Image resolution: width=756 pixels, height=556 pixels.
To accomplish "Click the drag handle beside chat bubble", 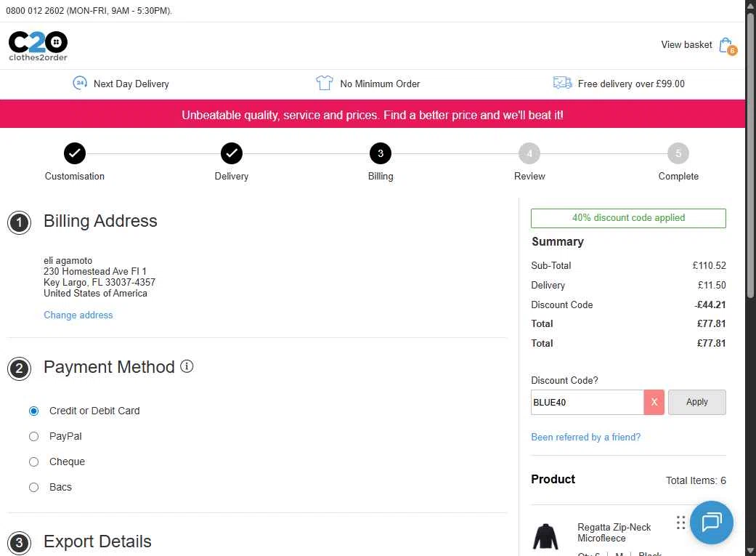I will [680, 523].
